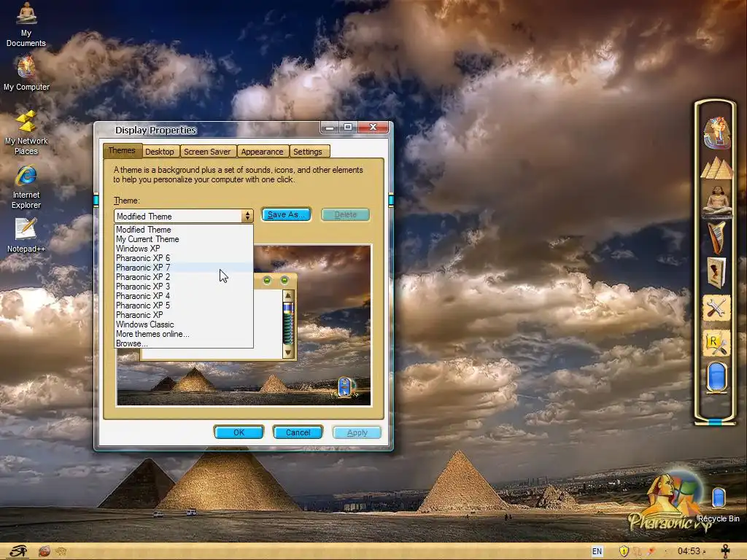Image resolution: width=747 pixels, height=560 pixels.
Task: Click the ankh icon at taskbar end
Action: pyautogui.click(x=726, y=551)
